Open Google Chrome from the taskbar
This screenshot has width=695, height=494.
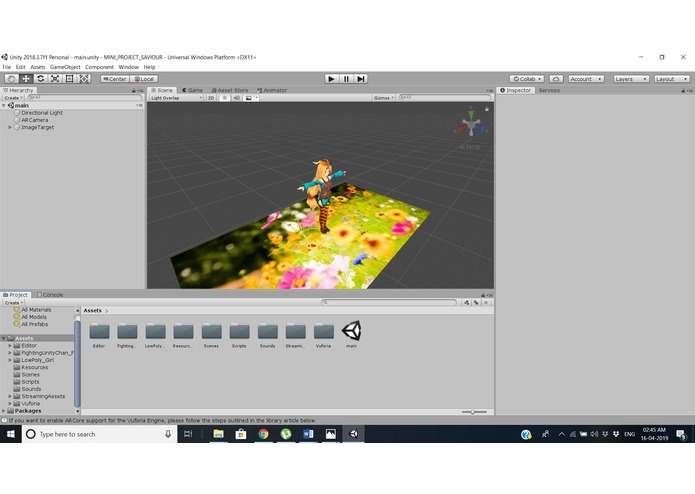(263, 434)
